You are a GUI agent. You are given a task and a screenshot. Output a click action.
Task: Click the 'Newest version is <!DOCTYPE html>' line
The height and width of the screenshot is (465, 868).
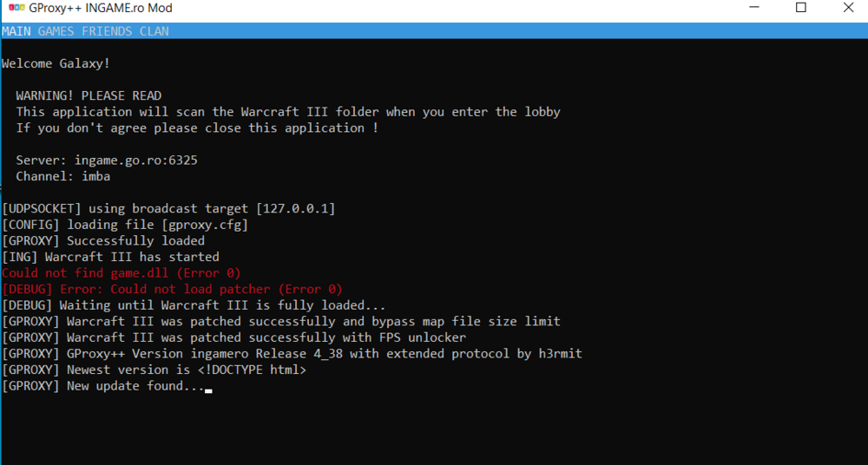154,370
